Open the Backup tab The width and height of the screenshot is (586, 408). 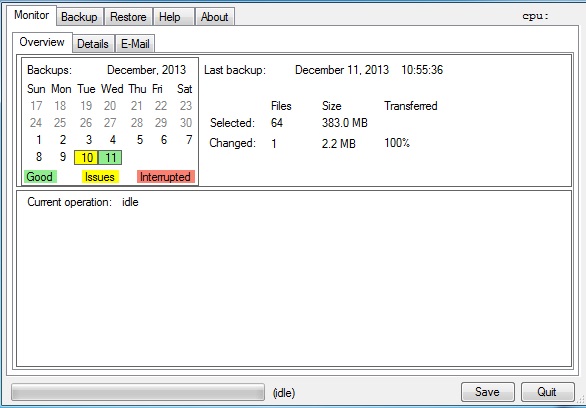click(x=79, y=17)
